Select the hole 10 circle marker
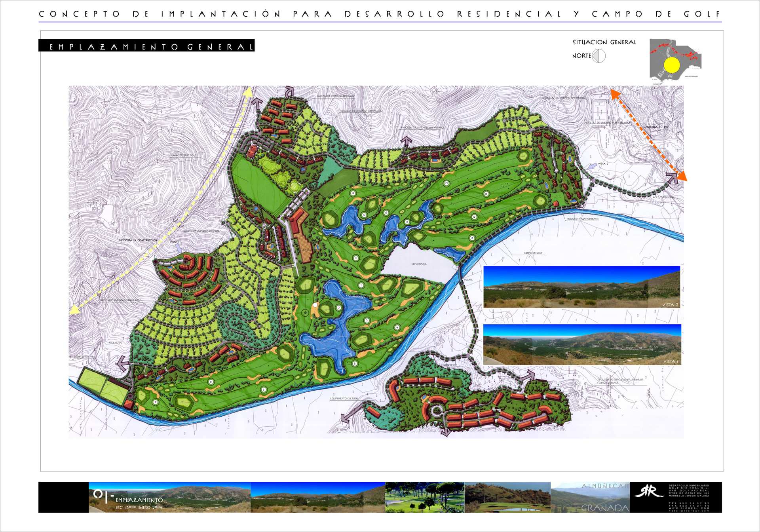This screenshot has width=760, height=532. point(356,258)
